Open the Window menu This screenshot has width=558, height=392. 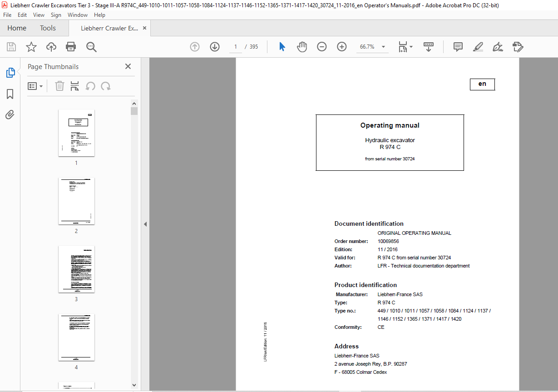[78, 15]
